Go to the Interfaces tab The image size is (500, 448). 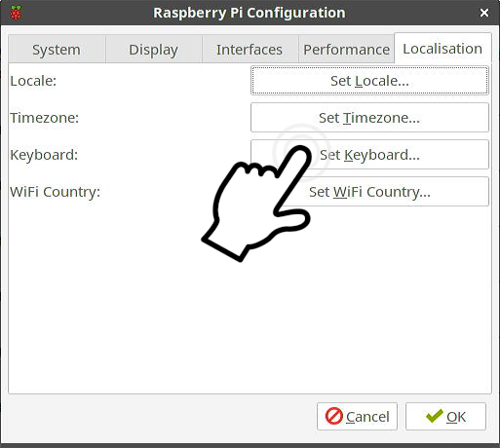tap(250, 50)
